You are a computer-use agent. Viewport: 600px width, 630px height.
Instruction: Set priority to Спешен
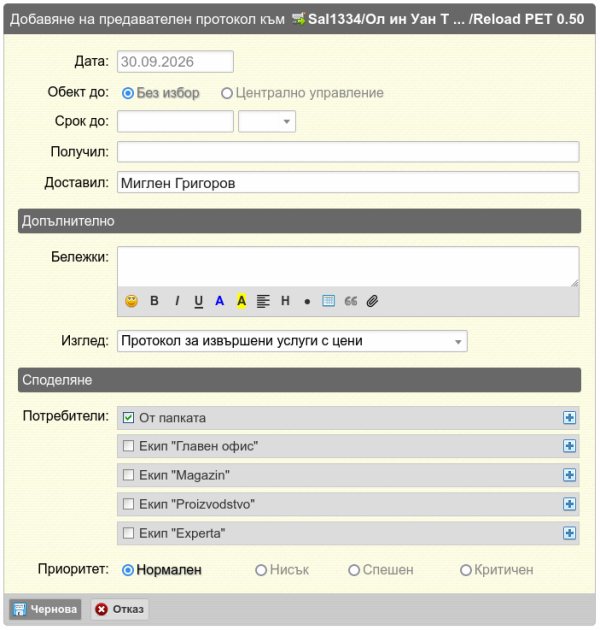click(354, 570)
